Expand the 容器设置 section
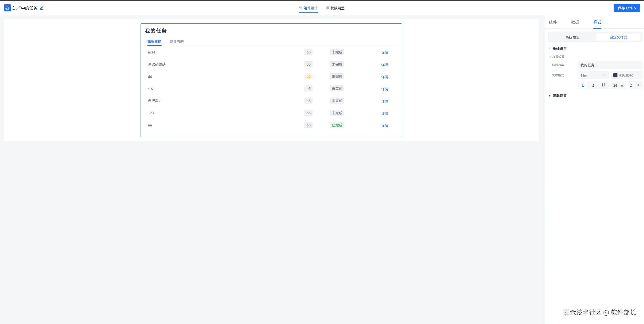The height and width of the screenshot is (324, 644). [x=550, y=96]
